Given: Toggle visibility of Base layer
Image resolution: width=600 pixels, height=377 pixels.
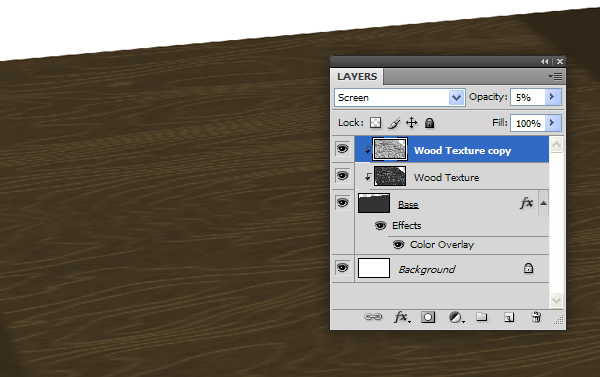Looking at the screenshot, I should pos(342,202).
